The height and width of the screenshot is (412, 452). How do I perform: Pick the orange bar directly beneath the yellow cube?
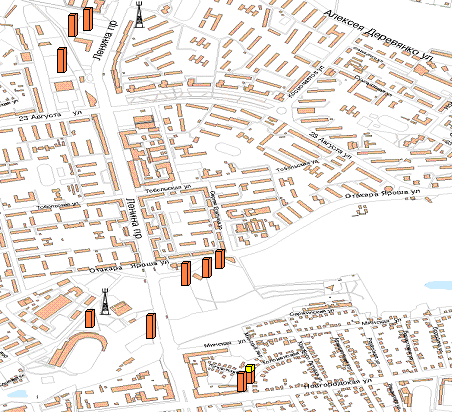(251, 377)
